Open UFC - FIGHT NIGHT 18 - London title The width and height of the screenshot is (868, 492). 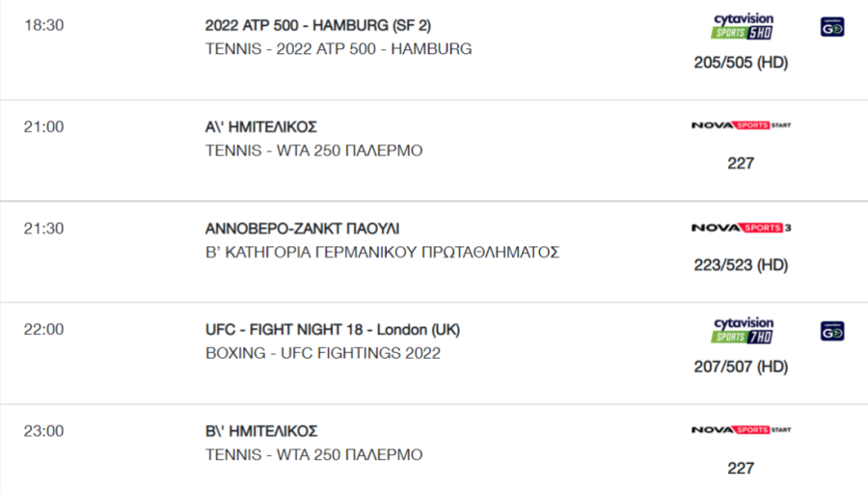coord(332,330)
